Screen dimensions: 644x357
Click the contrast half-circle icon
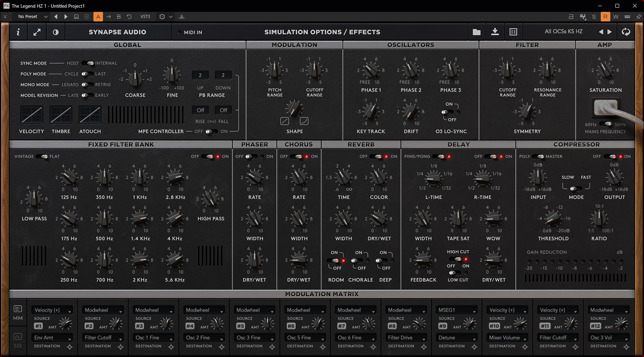click(x=56, y=32)
